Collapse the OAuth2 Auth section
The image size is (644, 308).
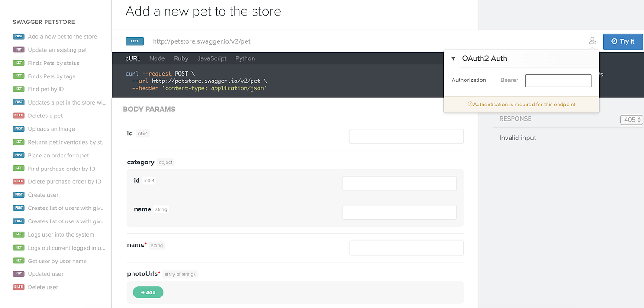tap(453, 58)
